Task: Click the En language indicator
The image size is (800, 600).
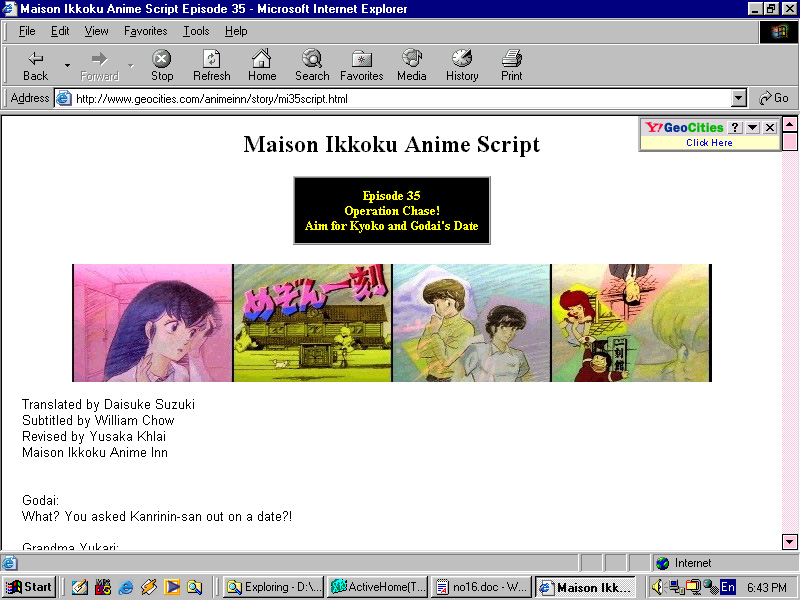Action: point(728,587)
